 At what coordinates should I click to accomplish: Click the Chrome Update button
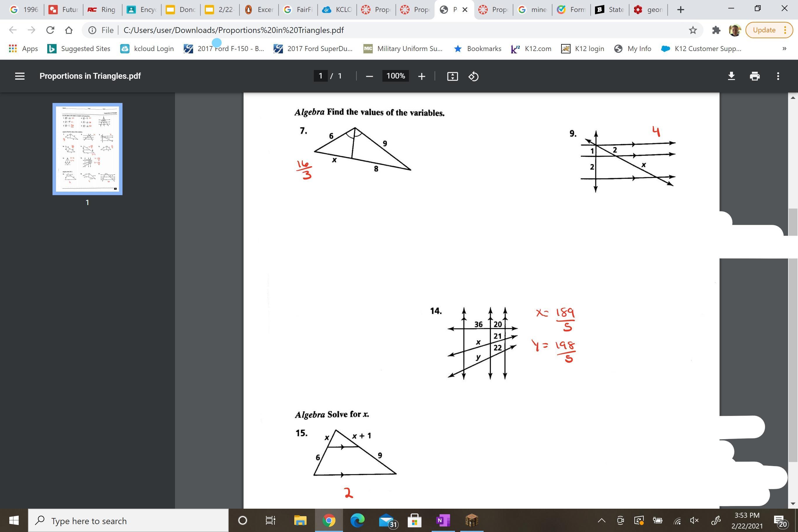point(764,30)
